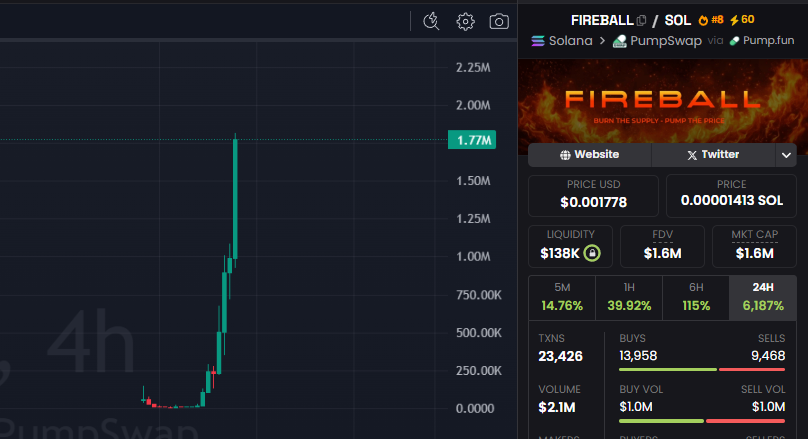Copy the FIREBALL token address

[x=642, y=21]
